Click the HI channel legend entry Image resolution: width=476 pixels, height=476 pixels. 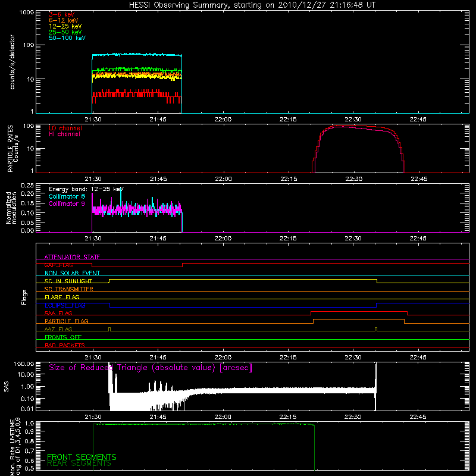pyautogui.click(x=64, y=134)
